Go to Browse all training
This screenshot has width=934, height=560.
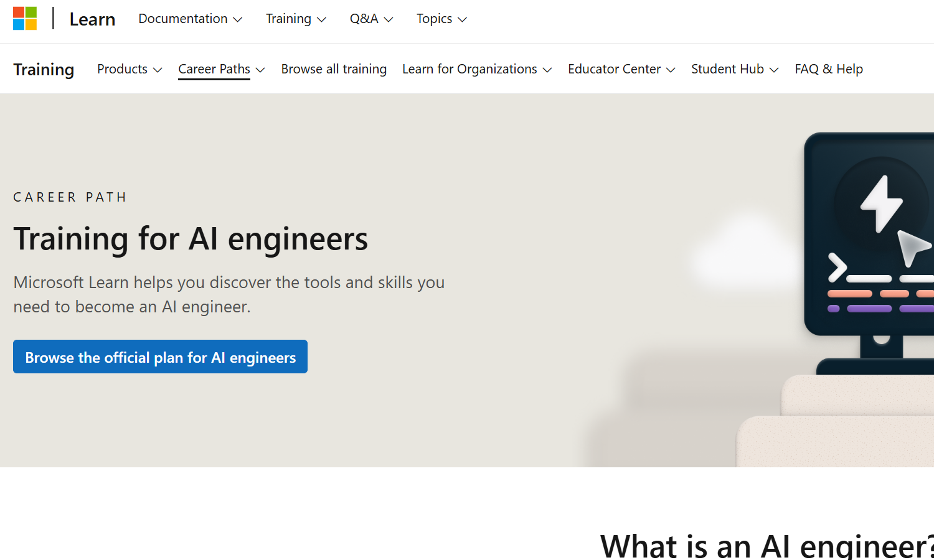coord(334,69)
